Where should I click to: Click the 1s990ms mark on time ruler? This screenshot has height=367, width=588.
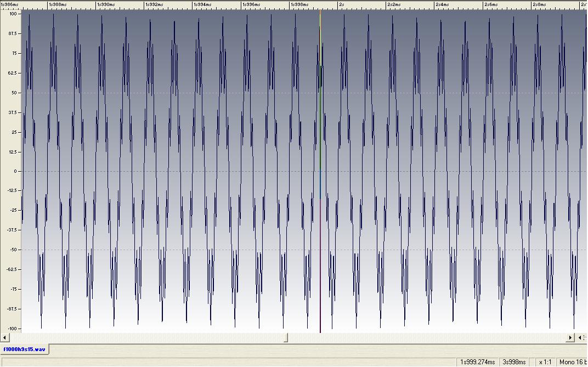coord(106,4)
